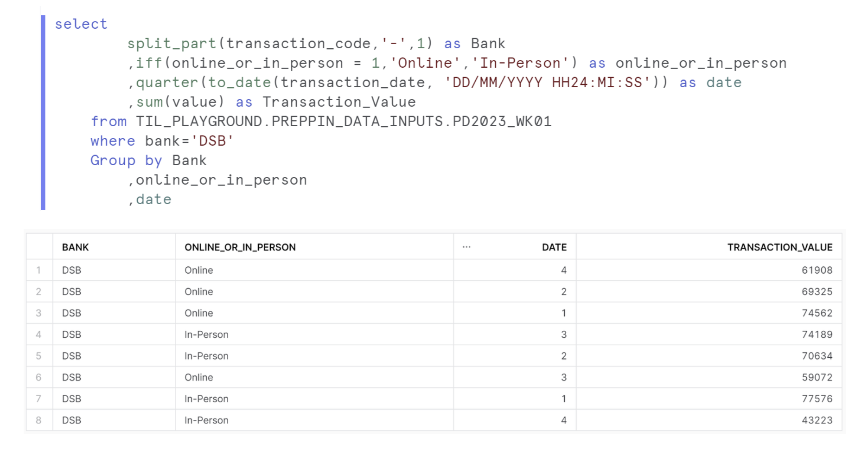Select the 77576 transaction value cell

tap(817, 399)
